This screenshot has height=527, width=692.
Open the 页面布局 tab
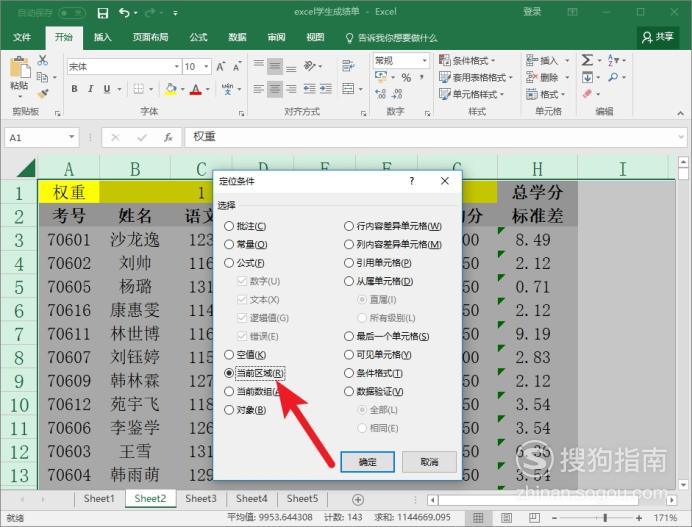pos(150,37)
